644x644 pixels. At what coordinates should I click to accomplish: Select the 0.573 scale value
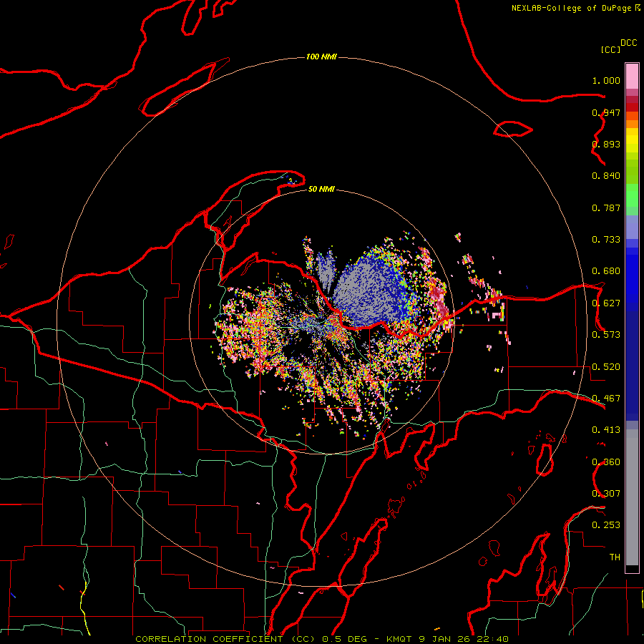[606, 335]
